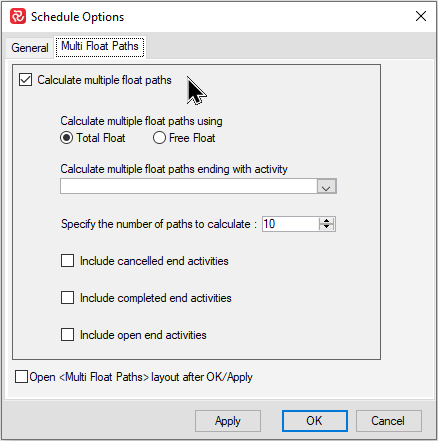The width and height of the screenshot is (438, 441).
Task: Uncheck Calculate multiple float paths
Action: [25, 80]
